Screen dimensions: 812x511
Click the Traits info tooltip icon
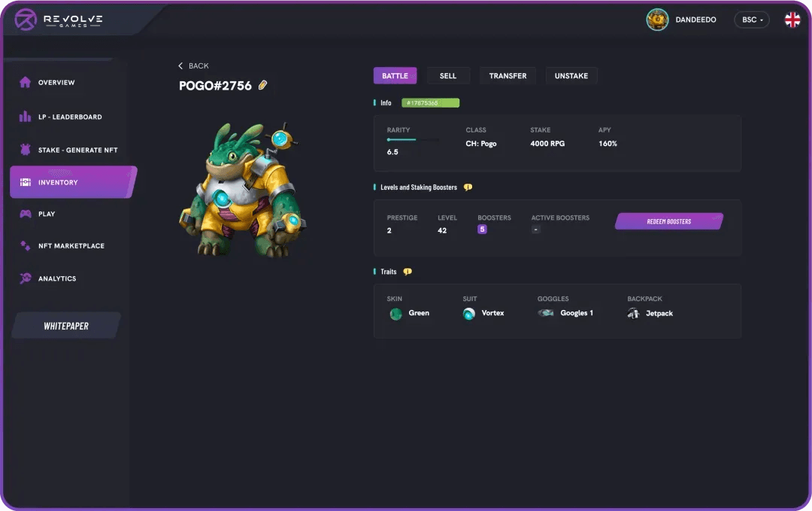[408, 272]
